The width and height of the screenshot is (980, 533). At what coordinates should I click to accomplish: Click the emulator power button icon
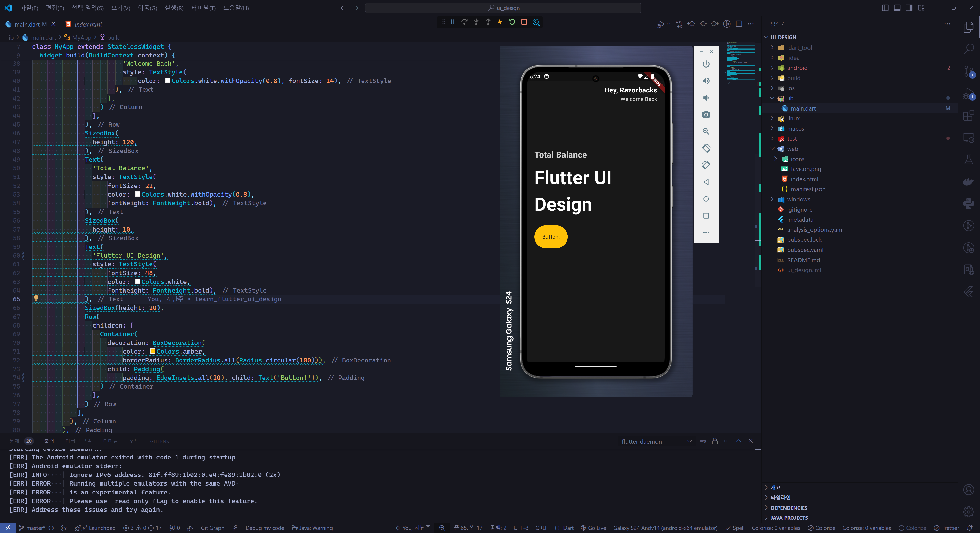(706, 64)
